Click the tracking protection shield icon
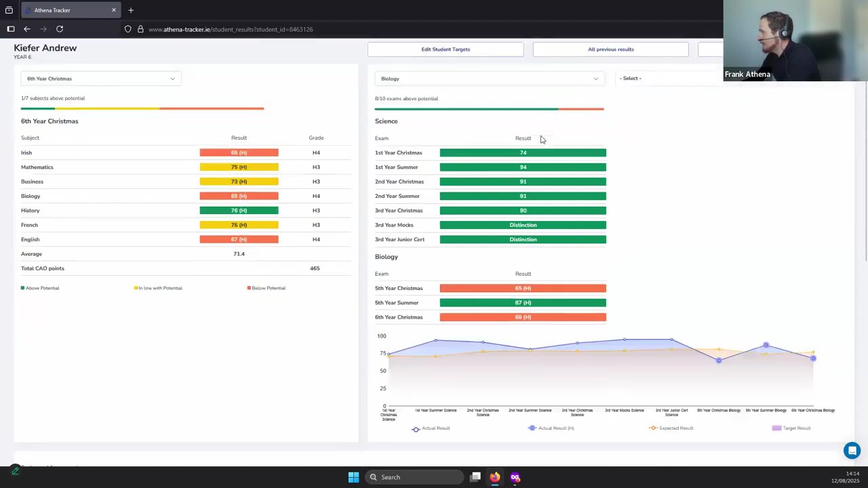 click(x=127, y=29)
